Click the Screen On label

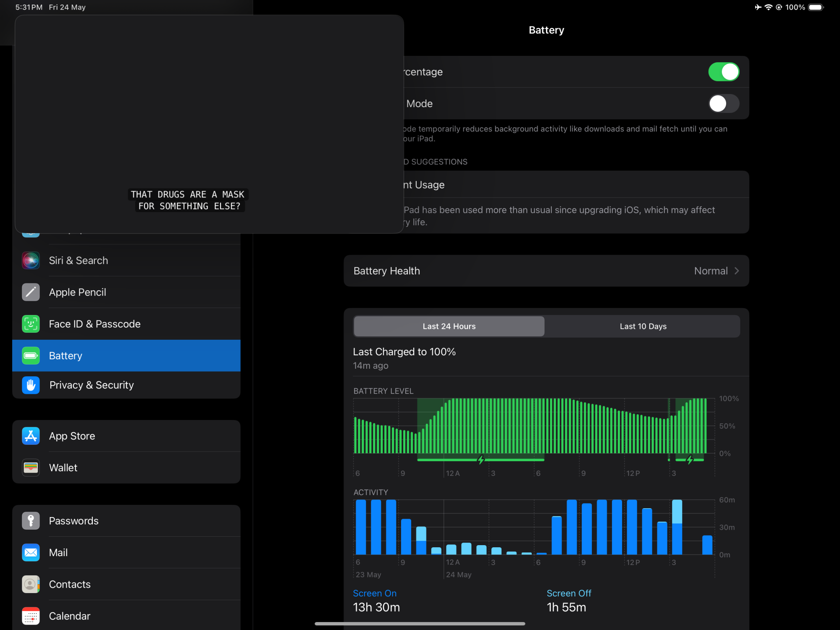pos(374,593)
